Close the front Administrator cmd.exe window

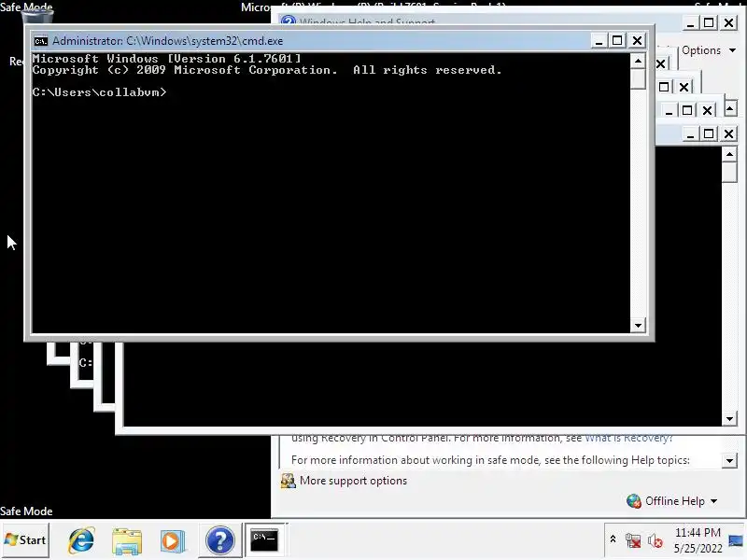point(637,41)
